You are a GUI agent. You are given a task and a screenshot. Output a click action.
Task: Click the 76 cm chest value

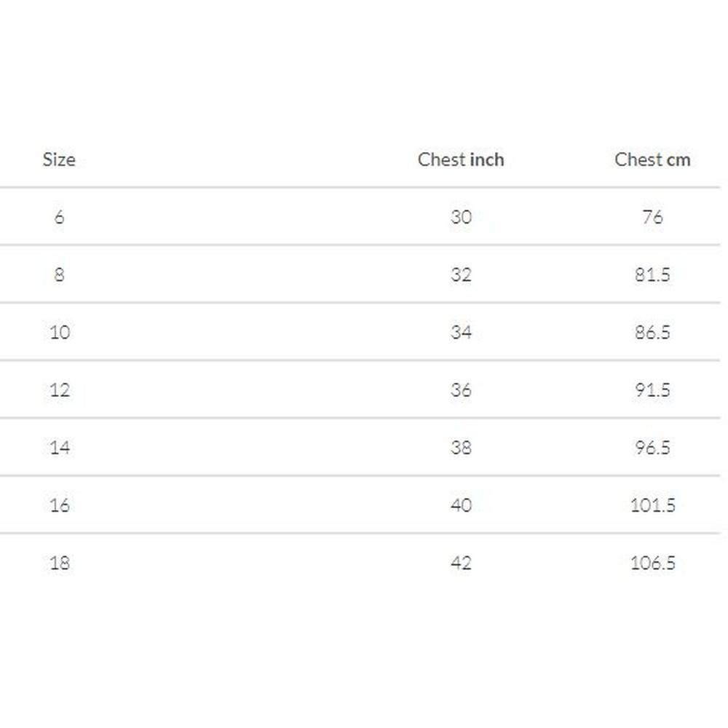coord(652,217)
